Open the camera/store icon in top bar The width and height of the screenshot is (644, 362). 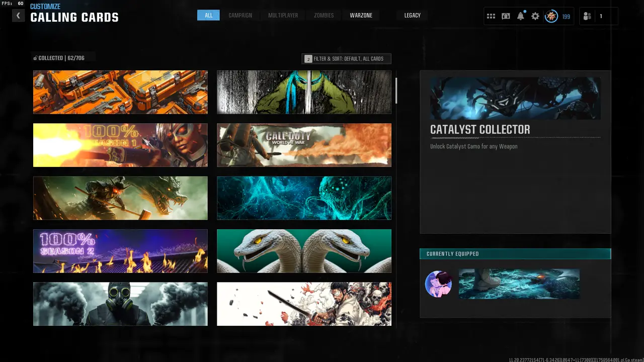coord(506,16)
